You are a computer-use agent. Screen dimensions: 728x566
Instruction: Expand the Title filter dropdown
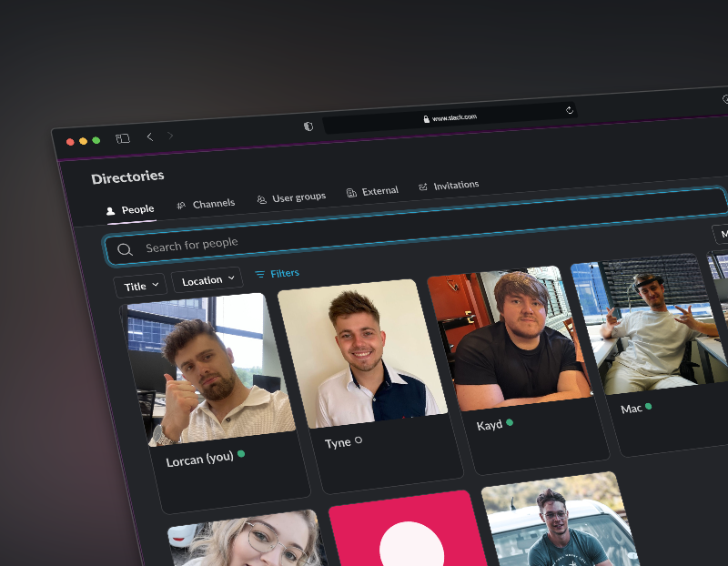click(x=141, y=286)
